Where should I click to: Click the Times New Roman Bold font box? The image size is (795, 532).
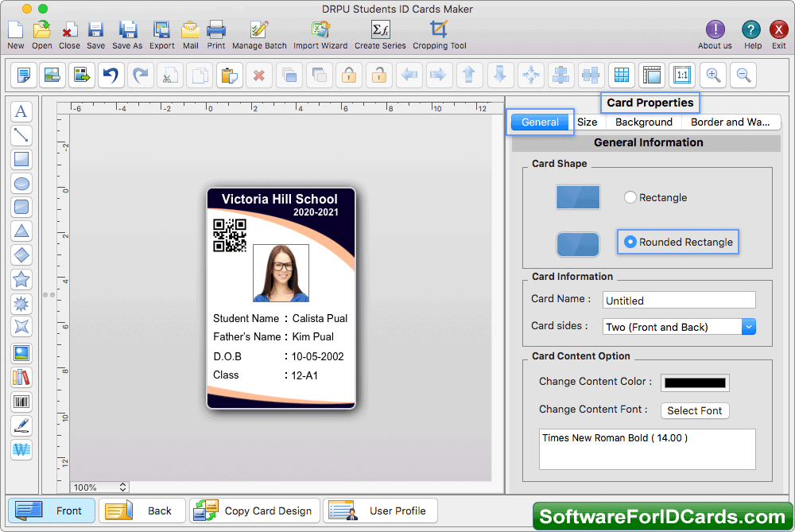(647, 449)
